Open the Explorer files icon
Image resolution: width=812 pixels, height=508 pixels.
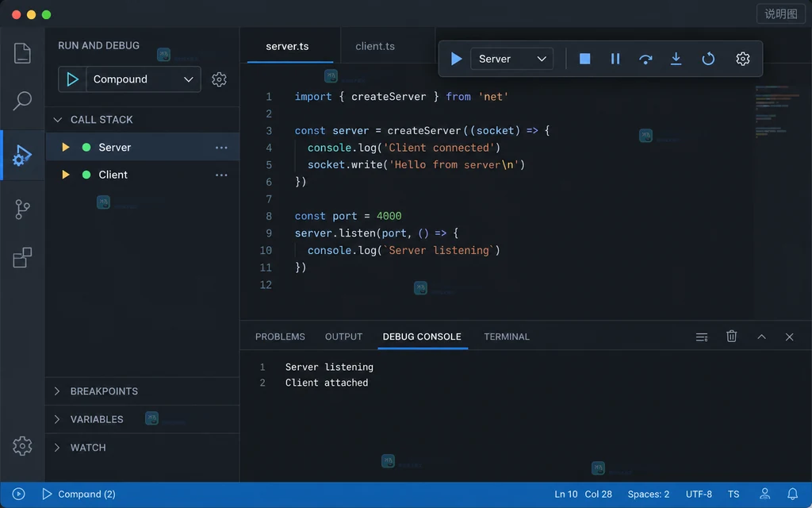pos(22,53)
